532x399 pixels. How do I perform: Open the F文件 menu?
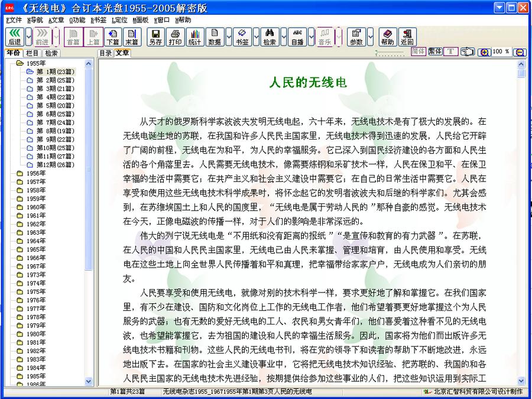click(x=14, y=20)
